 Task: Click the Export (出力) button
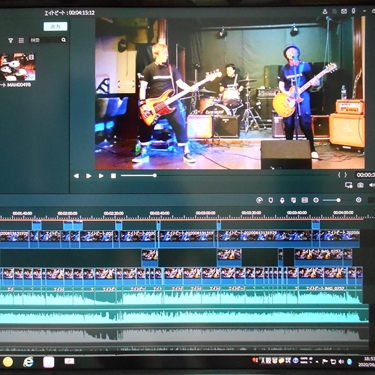(x=55, y=27)
